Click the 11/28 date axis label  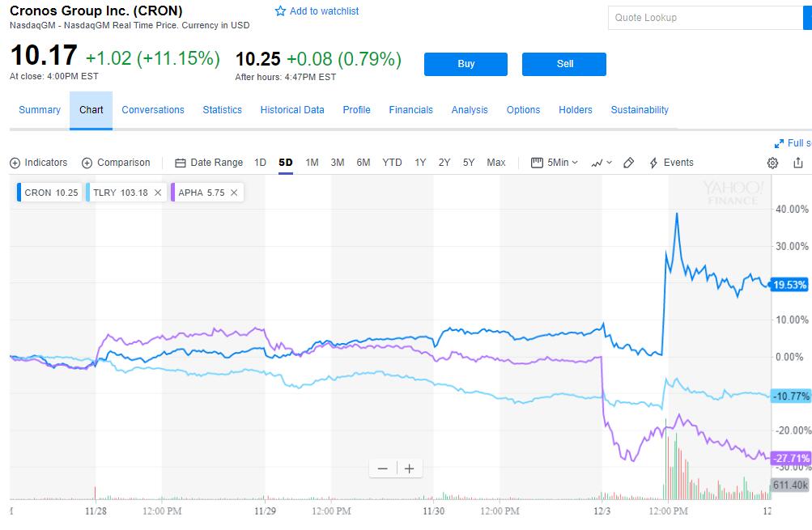[96, 511]
